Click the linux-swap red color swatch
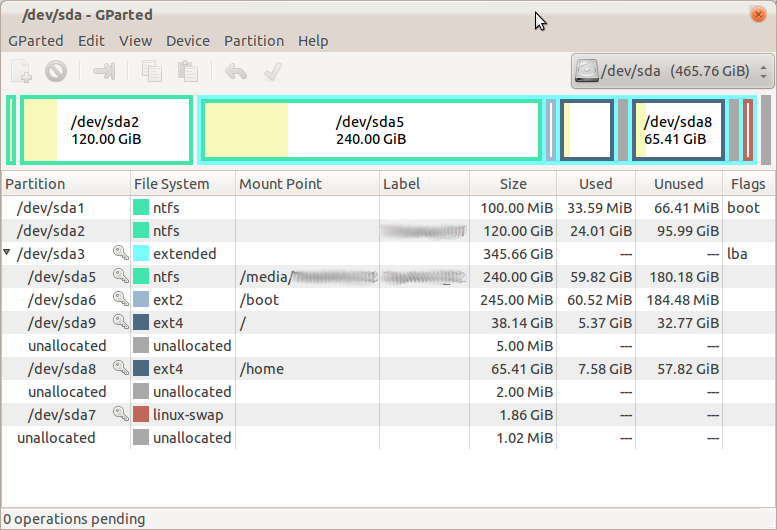 141,414
